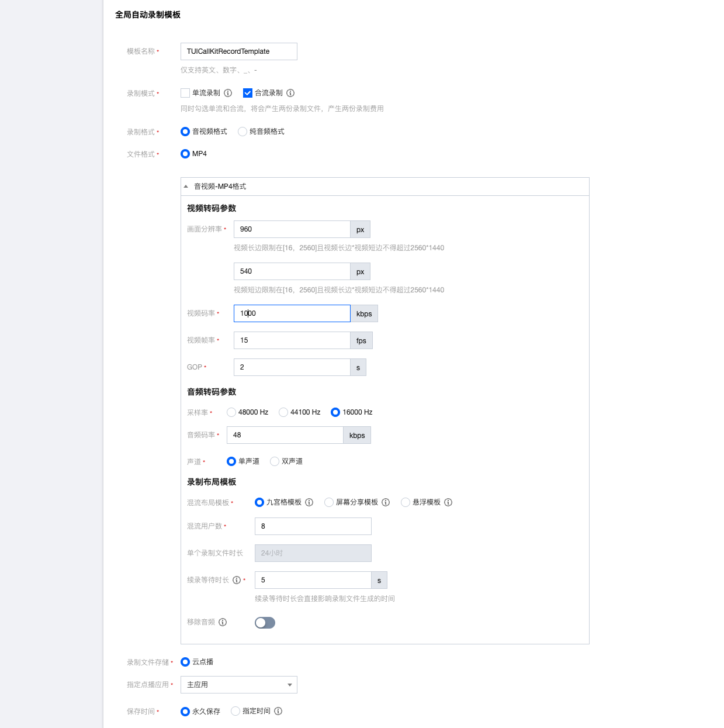724x728 pixels.
Task: Click info icon beside 指定时间
Action: [x=278, y=711]
